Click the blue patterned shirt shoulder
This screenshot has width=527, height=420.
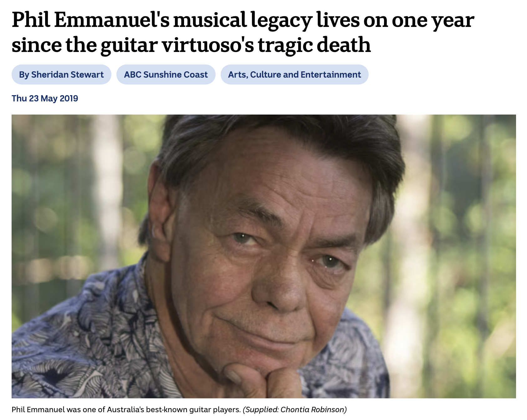tap(78, 329)
